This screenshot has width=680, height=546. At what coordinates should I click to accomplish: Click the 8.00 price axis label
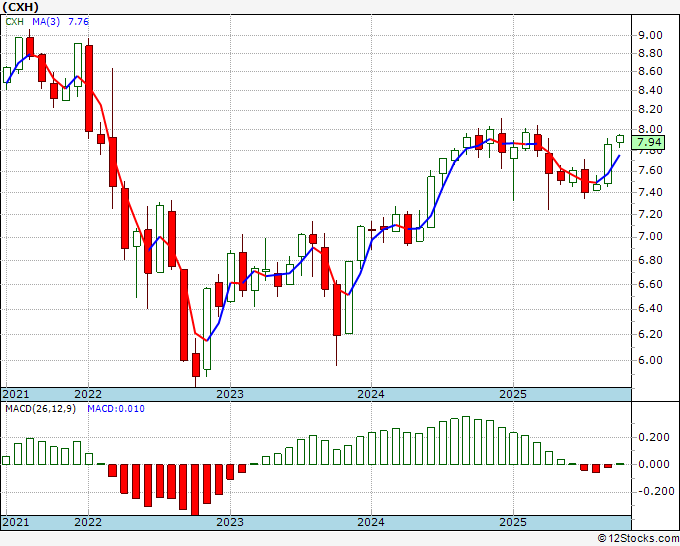coord(650,129)
